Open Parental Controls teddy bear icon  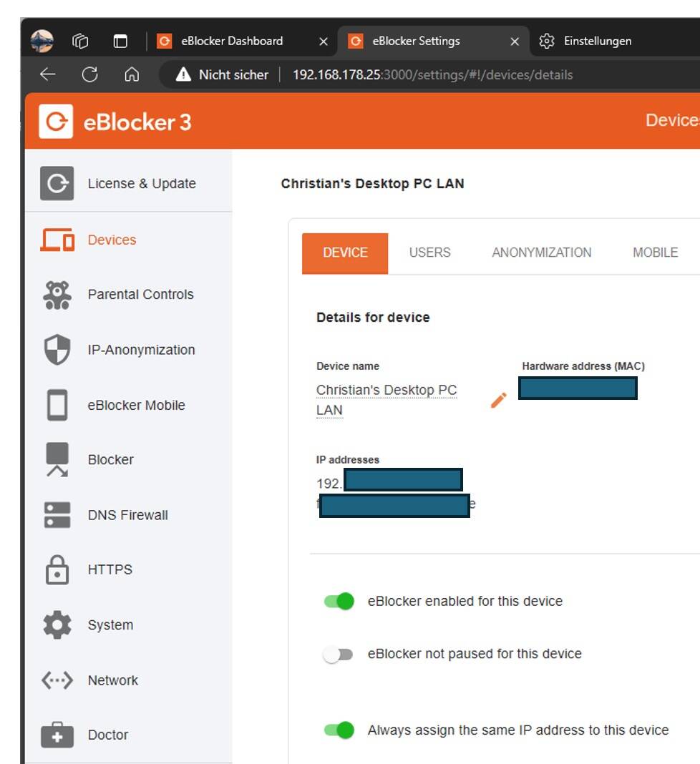(57, 295)
